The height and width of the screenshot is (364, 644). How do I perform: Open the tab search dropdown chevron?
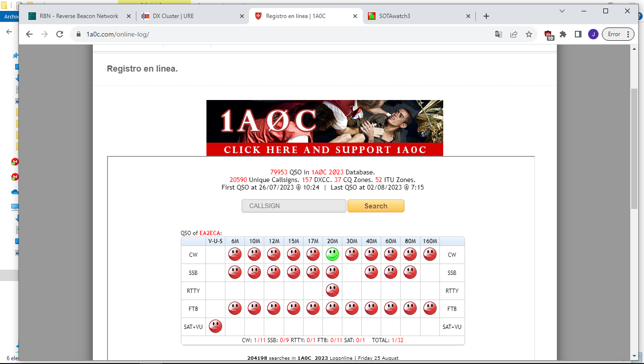point(562,11)
